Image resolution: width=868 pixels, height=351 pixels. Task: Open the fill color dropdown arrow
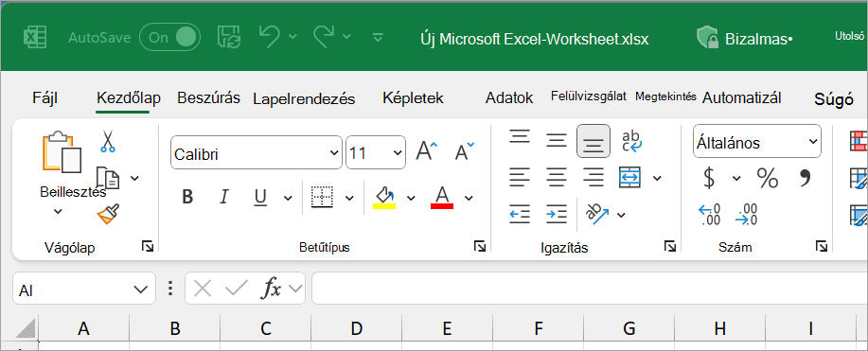(411, 198)
